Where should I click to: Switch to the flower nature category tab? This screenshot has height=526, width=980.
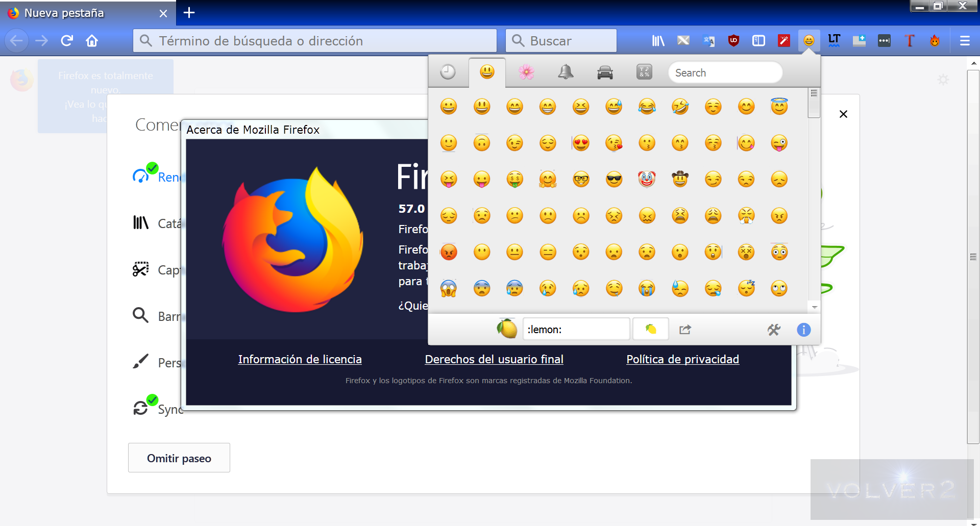pos(526,72)
